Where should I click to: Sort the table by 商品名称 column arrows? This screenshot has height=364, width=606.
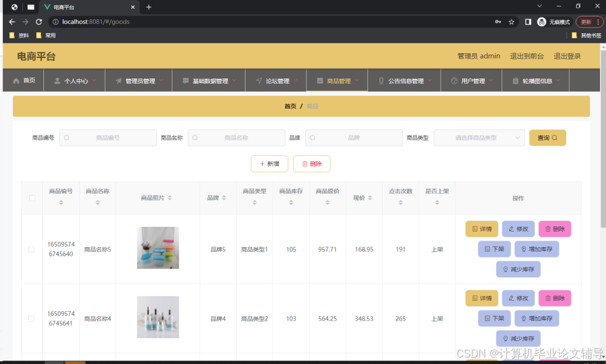click(97, 202)
